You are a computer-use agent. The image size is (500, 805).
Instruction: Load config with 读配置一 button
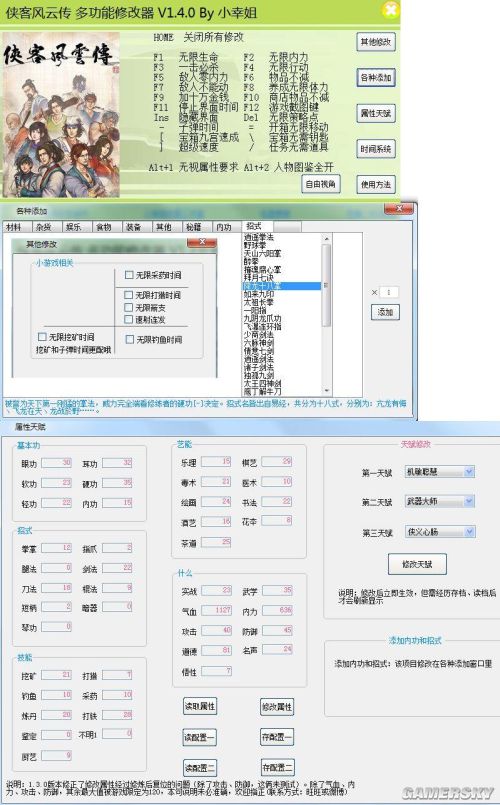tap(200, 737)
